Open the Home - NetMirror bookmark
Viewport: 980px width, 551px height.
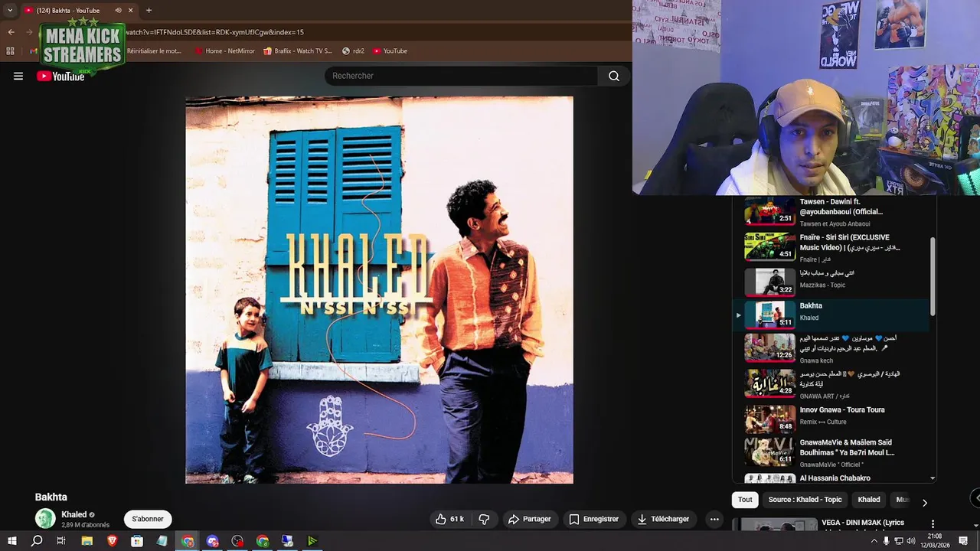[224, 51]
